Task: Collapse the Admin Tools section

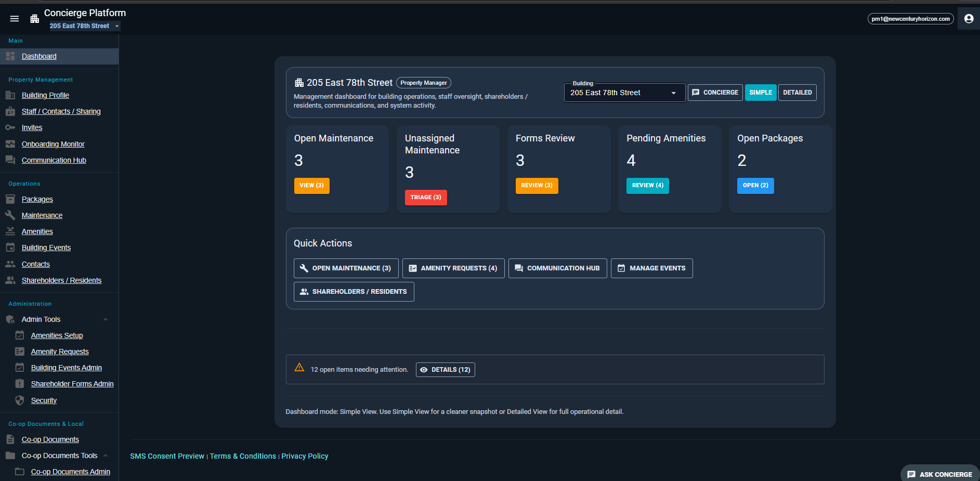Action: [x=106, y=319]
